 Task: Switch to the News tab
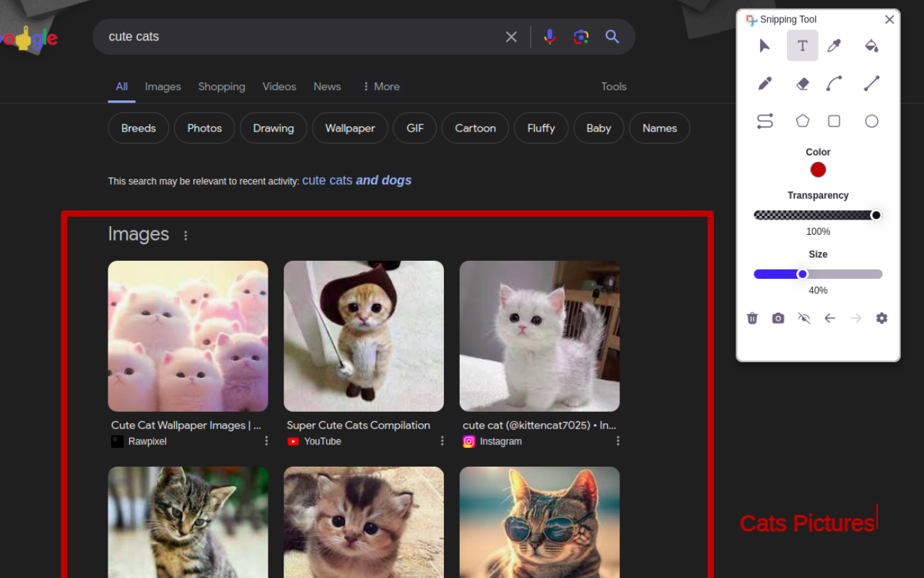click(x=327, y=87)
